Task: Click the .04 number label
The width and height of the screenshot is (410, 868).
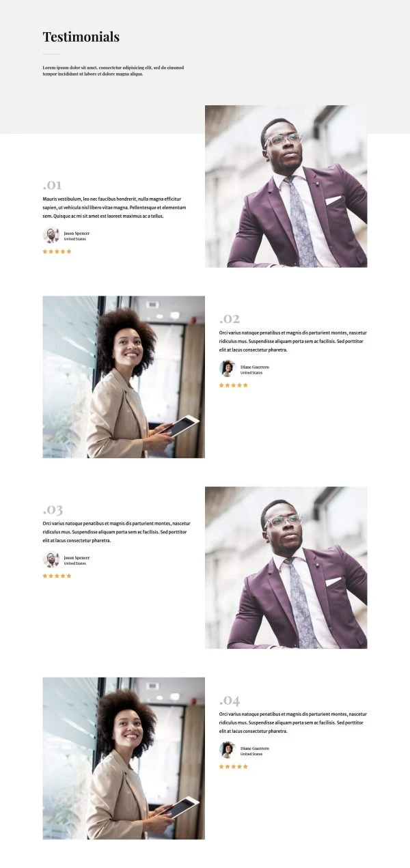Action: point(230,701)
